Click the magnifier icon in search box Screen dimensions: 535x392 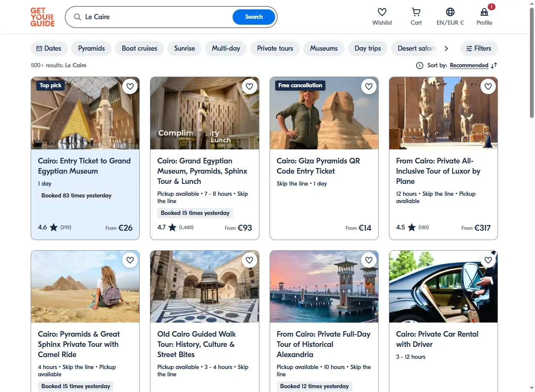[x=78, y=17]
